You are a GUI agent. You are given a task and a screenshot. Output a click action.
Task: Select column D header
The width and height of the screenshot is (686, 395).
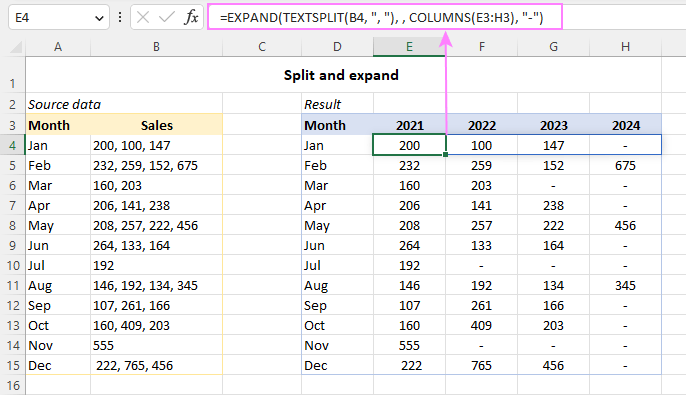(337, 47)
